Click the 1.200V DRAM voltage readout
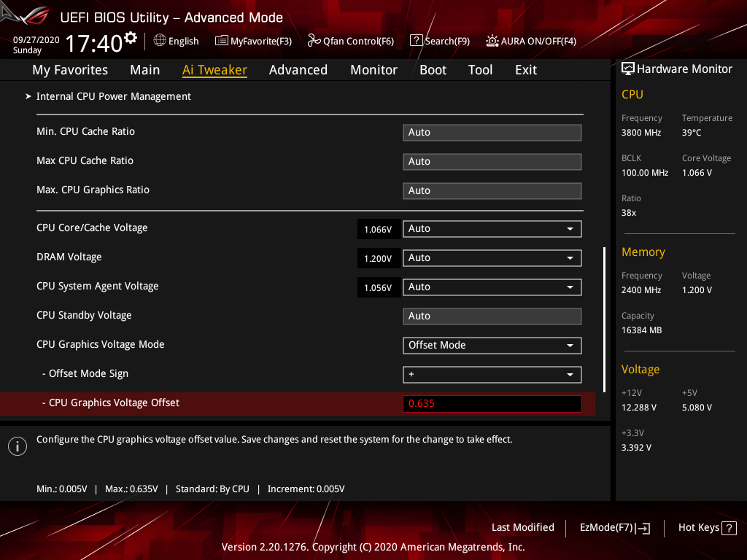This screenshot has height=560, width=747. (378, 258)
